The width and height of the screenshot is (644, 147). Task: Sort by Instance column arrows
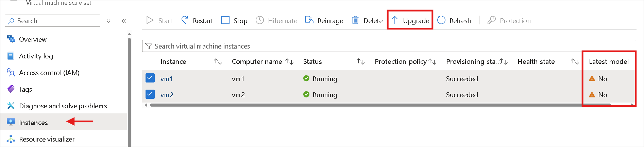(x=218, y=61)
